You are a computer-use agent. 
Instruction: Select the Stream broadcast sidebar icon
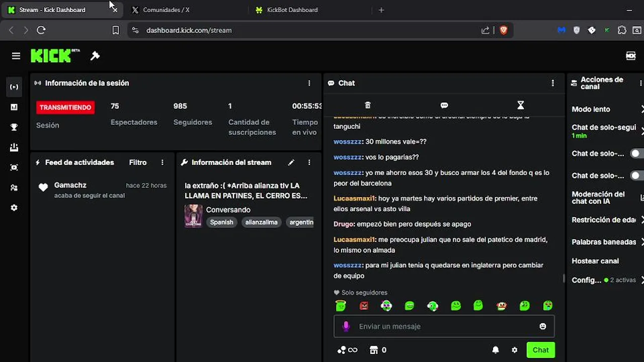point(14,87)
